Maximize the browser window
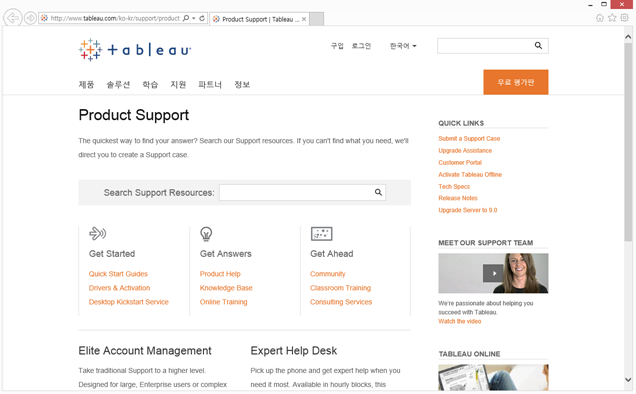 click(x=604, y=4)
